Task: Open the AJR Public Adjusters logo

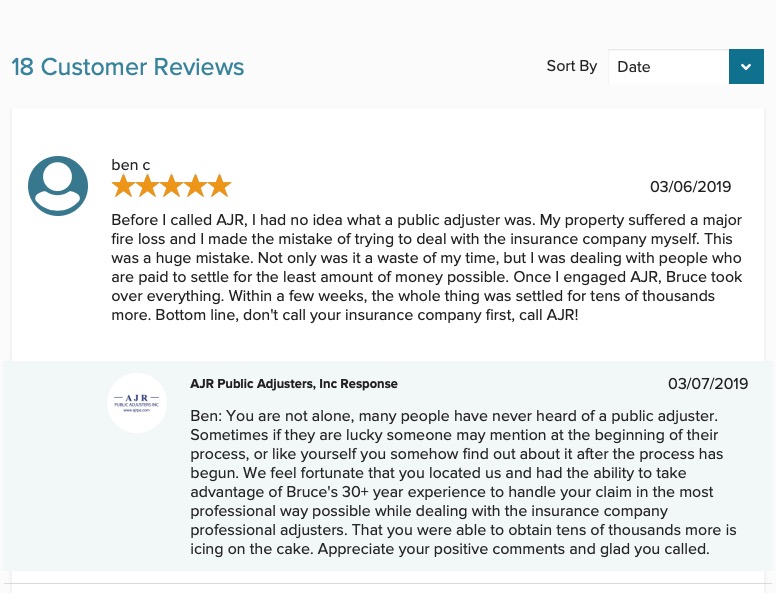Action: click(x=137, y=403)
